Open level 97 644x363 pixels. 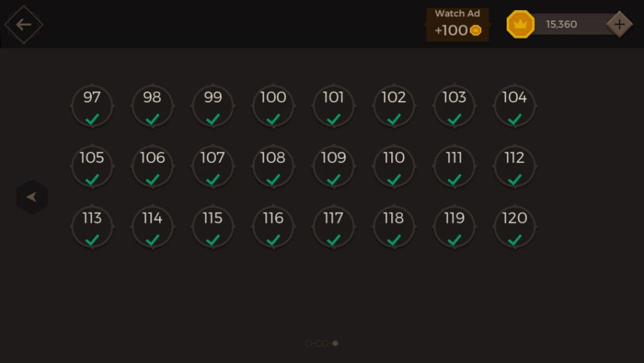[92, 106]
